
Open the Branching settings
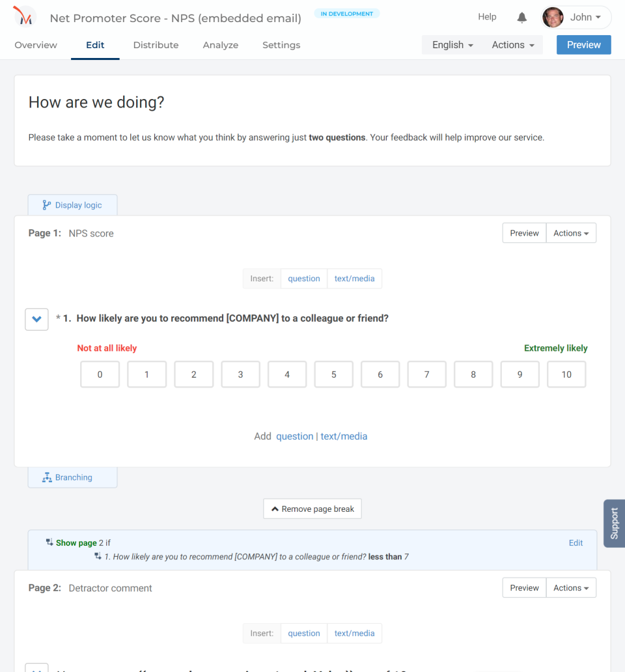[72, 477]
